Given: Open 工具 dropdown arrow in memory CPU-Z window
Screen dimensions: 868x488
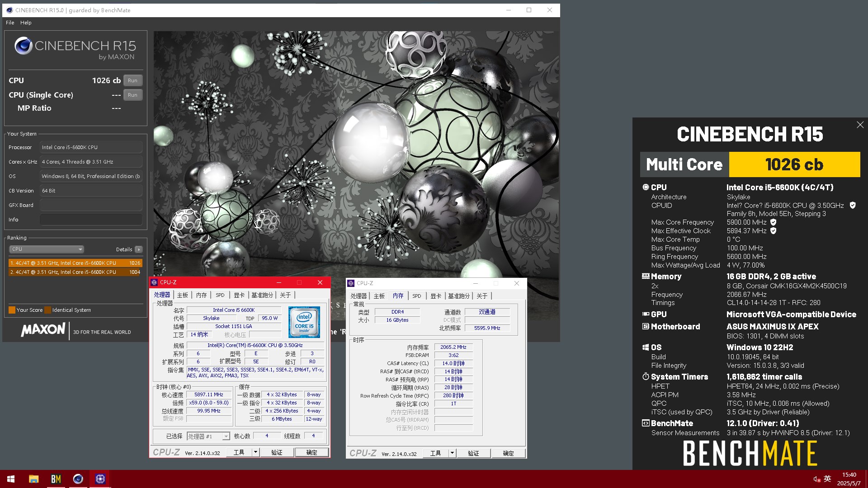Looking at the screenshot, I should (x=452, y=453).
